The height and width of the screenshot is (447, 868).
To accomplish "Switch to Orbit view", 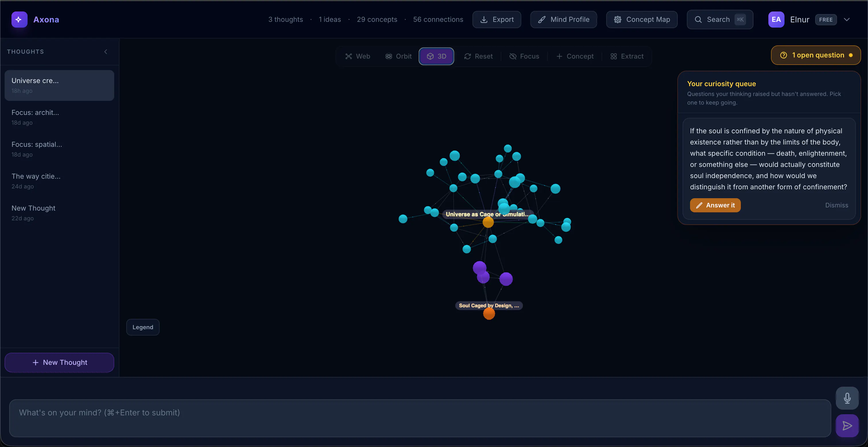I will coord(398,56).
